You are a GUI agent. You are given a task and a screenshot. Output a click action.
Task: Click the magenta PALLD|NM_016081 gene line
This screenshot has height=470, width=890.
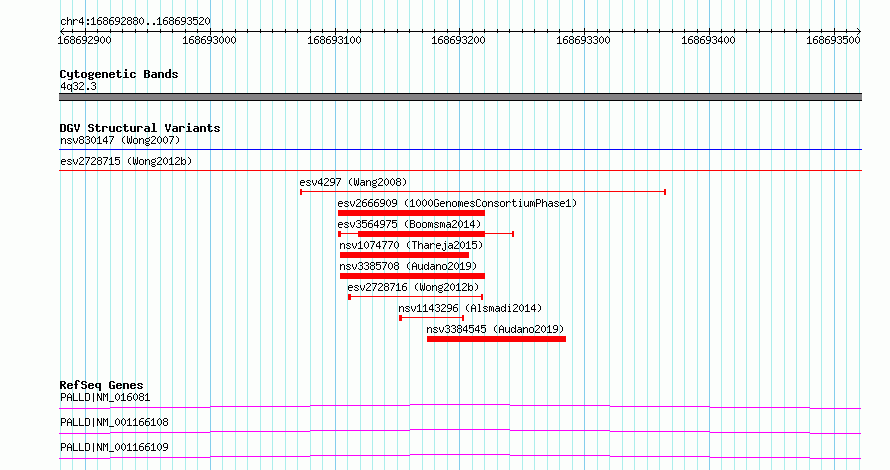click(460, 406)
